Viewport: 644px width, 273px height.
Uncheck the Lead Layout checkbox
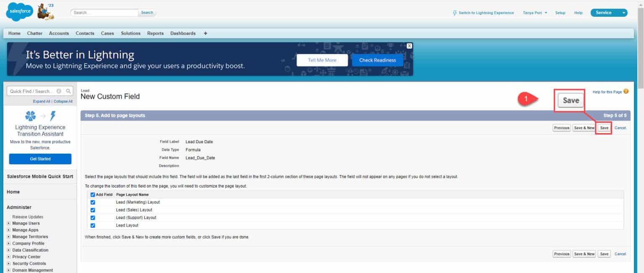93,226
